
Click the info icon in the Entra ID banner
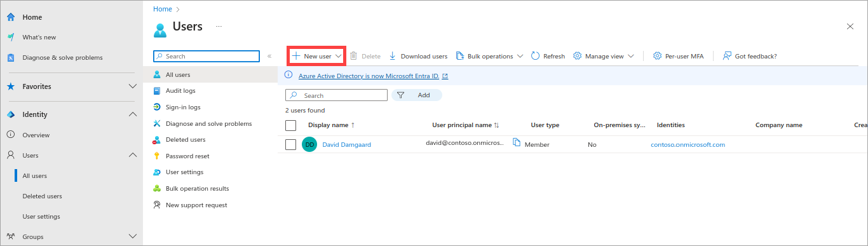pos(289,76)
